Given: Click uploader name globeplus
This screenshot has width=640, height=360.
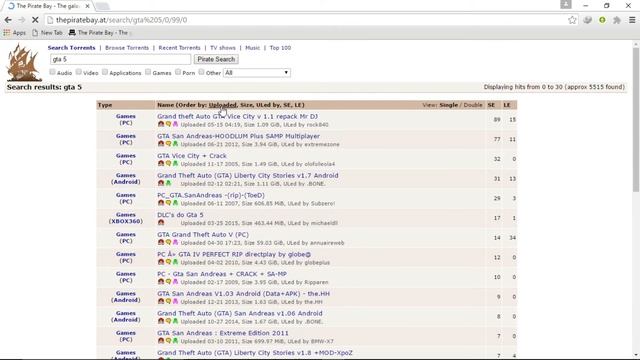Looking at the screenshot, I should tap(317, 263).
